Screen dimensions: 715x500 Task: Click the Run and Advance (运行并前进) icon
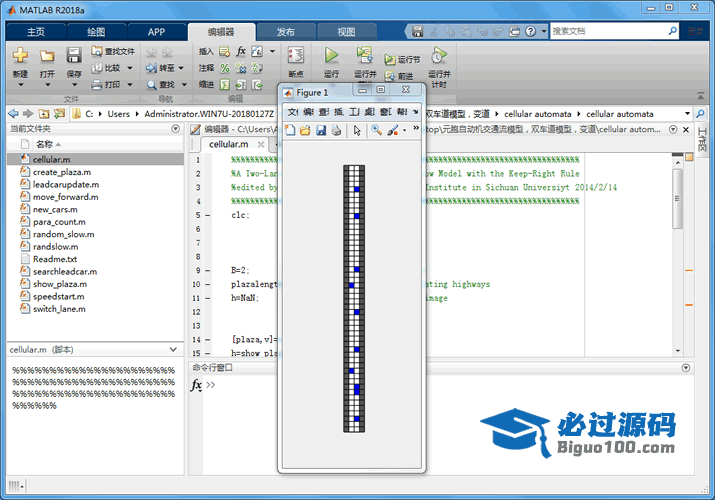click(x=365, y=56)
